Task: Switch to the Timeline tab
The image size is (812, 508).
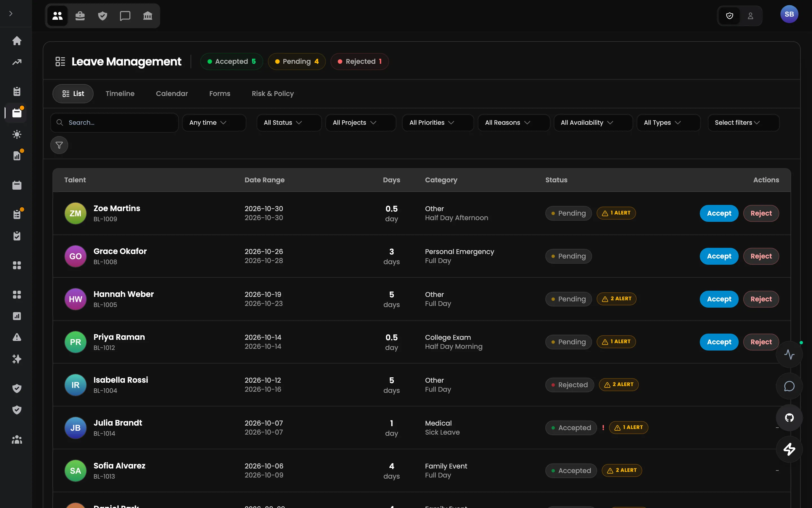Action: (x=120, y=94)
